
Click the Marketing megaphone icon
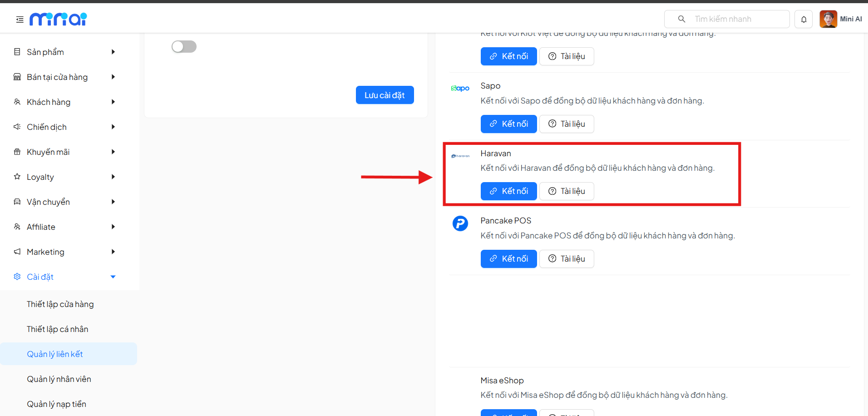pos(16,252)
